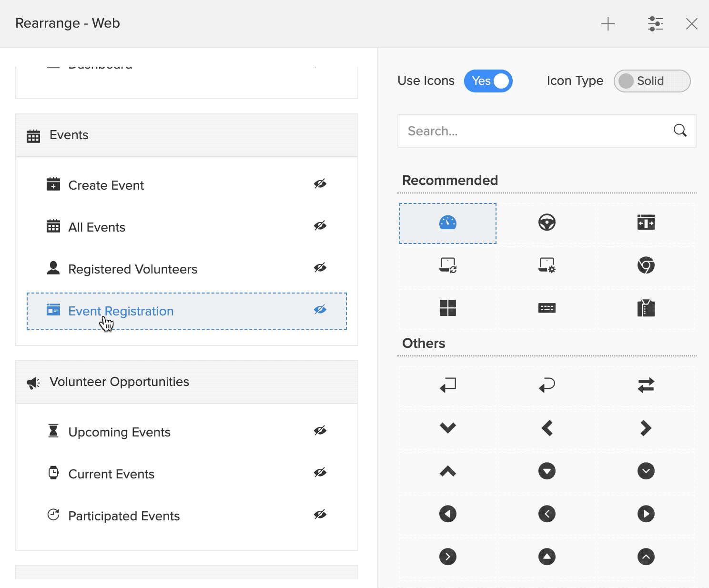Collapse the Volunteer Opportunities section header
Viewport: 709px width, 588px height.
(x=187, y=382)
